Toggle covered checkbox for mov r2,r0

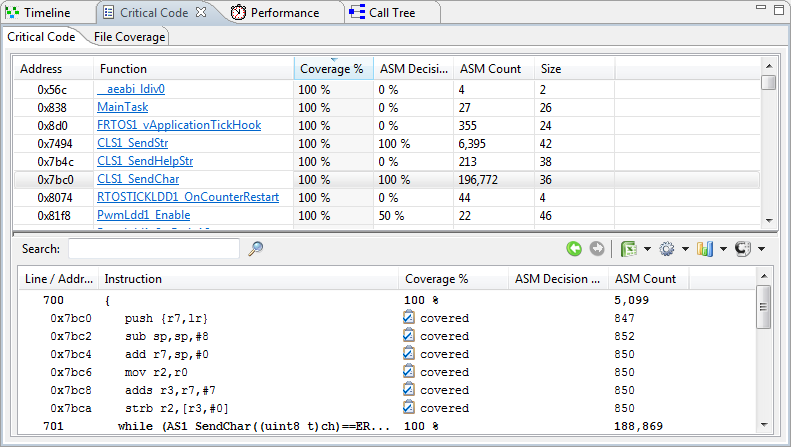coord(408,372)
